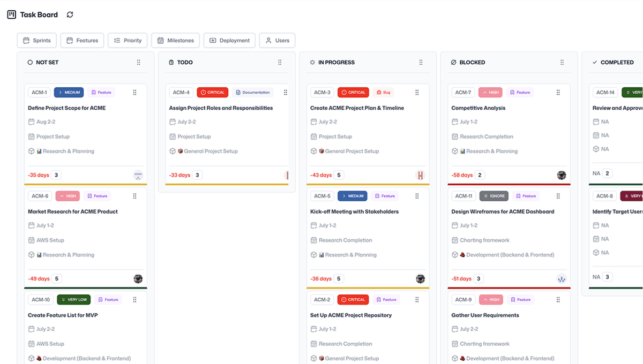Open drag handle menu on NOT SET column
The image size is (643, 364).
138,63
